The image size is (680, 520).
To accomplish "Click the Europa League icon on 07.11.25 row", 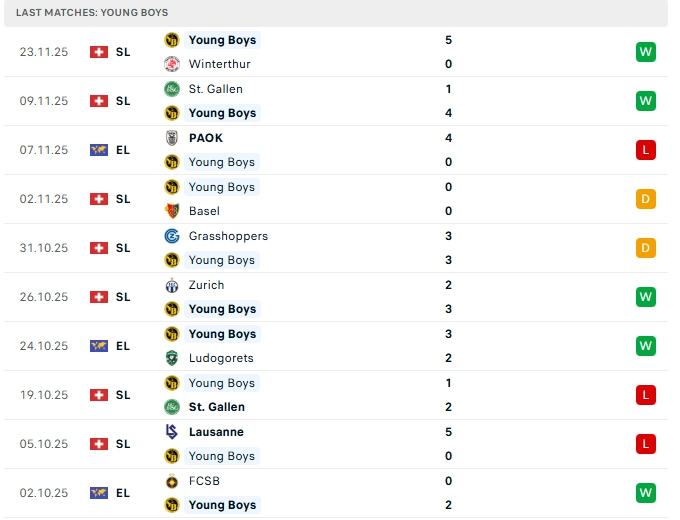I will click(98, 150).
